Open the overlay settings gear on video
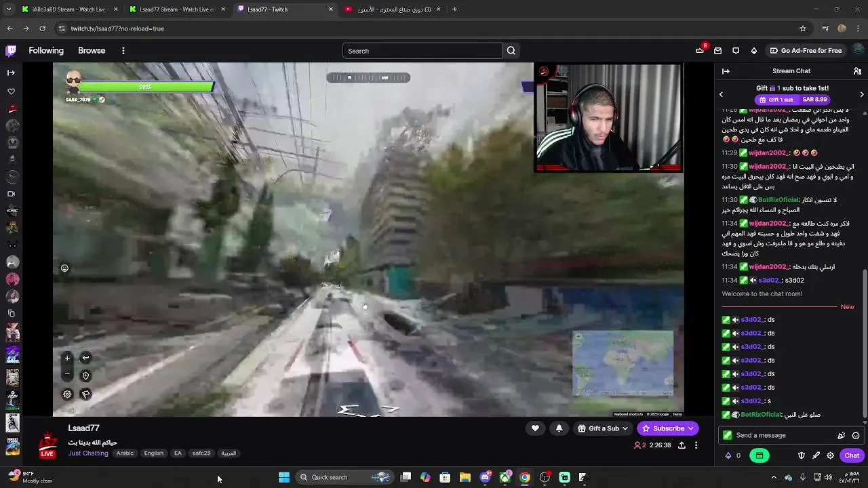This screenshot has height=488, width=868. (x=67, y=394)
